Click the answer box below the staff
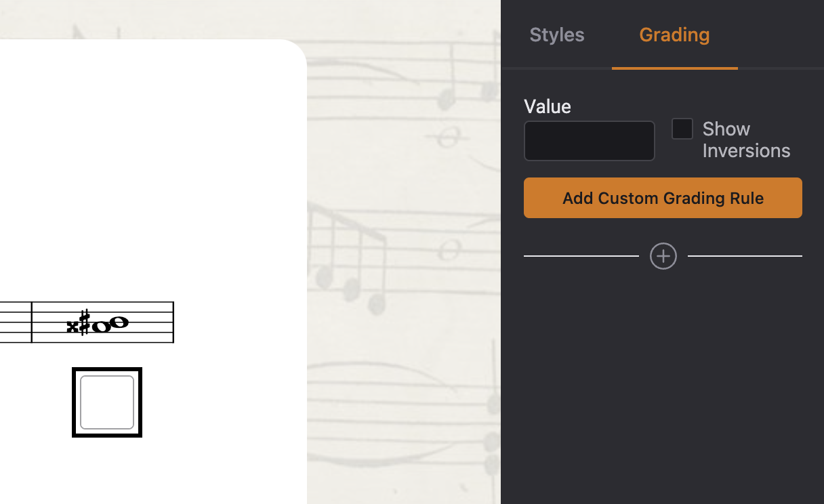 [x=107, y=402]
